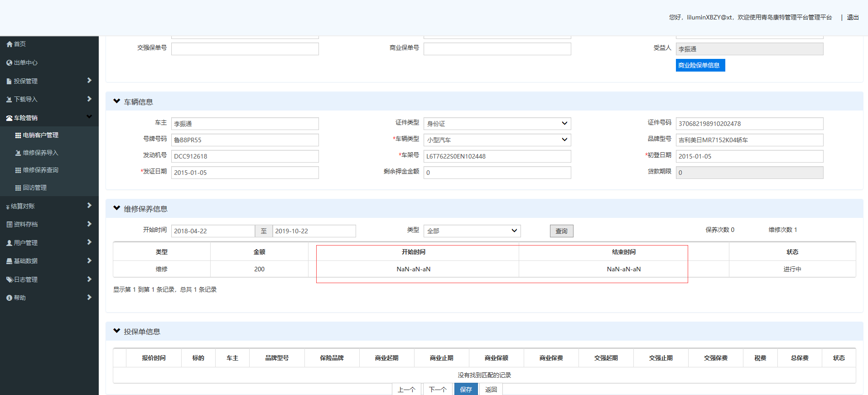Click the blue 保存 button
This screenshot has height=395, width=868.
466,389
